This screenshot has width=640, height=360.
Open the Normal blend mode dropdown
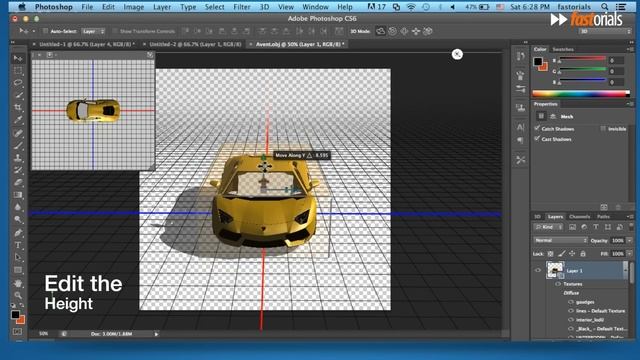point(560,240)
